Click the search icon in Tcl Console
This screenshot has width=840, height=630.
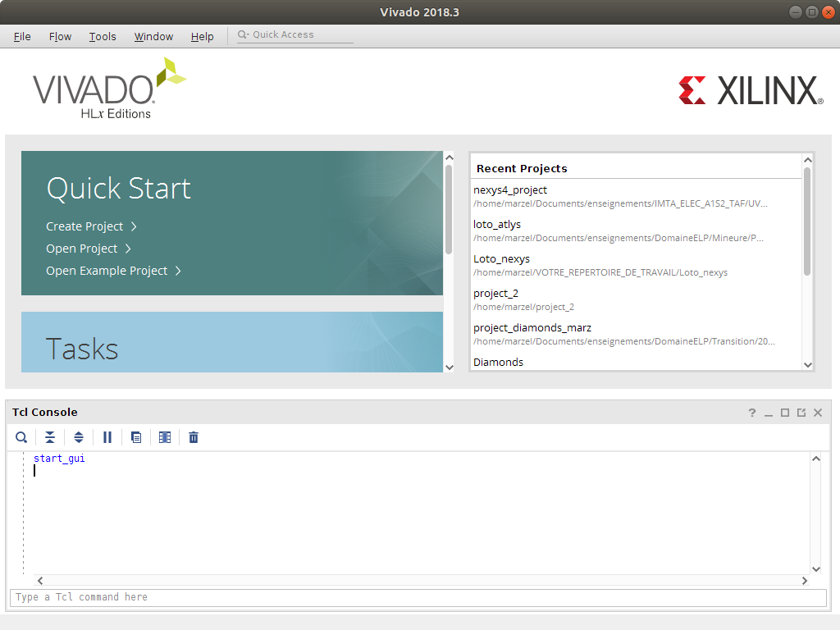(21, 437)
